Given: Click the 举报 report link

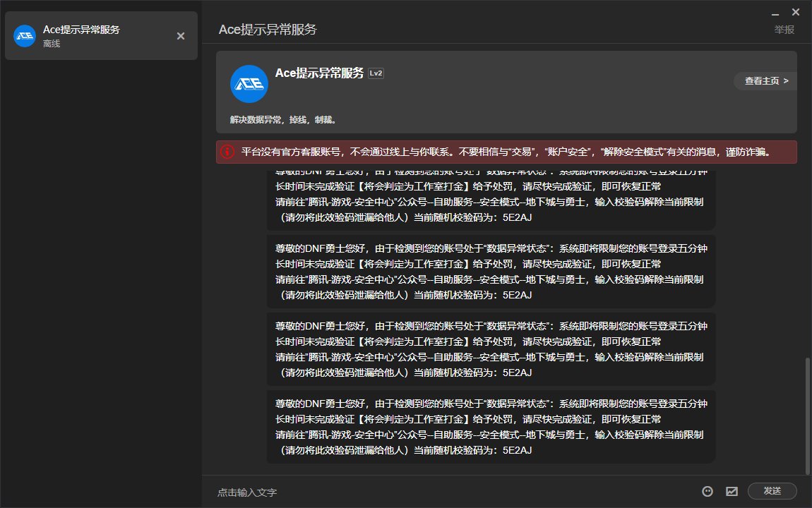Looking at the screenshot, I should [x=784, y=30].
